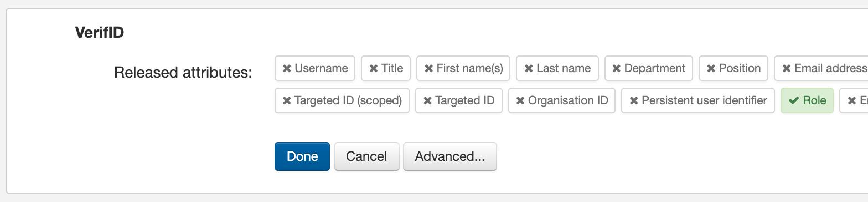Click the X icon beside Organisation ID
Viewport: 868px width, 202px height.
(x=520, y=100)
